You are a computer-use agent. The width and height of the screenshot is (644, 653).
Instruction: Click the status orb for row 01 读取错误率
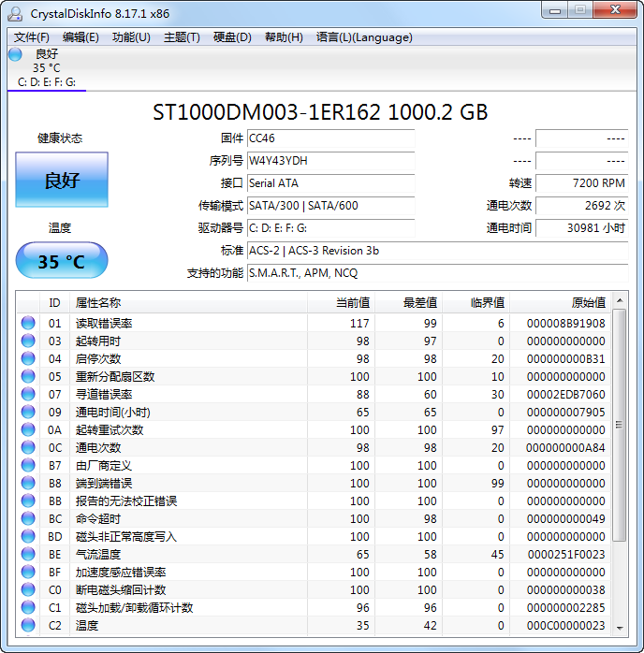click(28, 323)
